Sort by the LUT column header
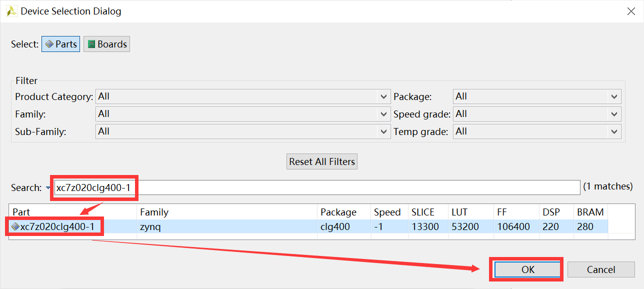 coord(469,212)
